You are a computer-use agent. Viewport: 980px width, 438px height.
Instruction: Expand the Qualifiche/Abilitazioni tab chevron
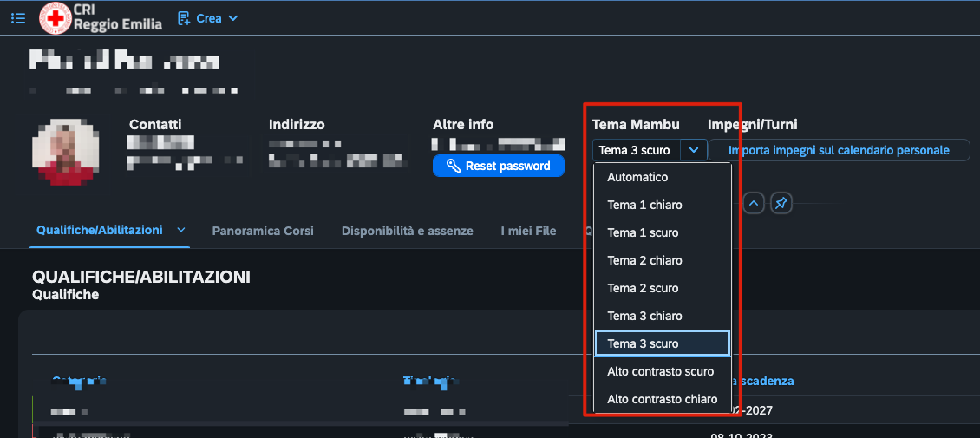coord(181,231)
